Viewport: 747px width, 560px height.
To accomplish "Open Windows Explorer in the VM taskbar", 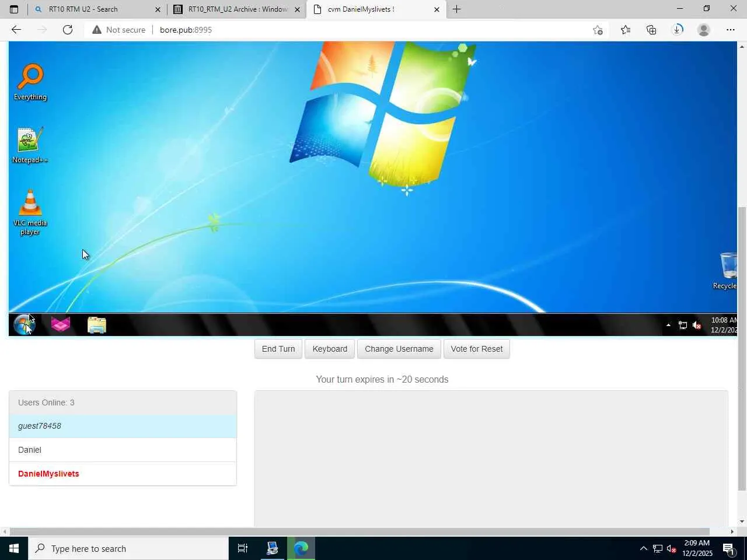I will (x=97, y=325).
